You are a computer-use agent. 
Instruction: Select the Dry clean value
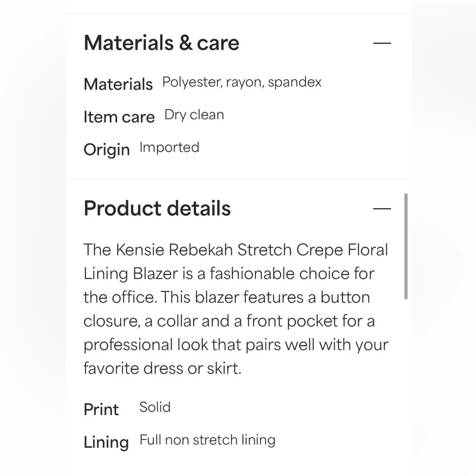point(194,115)
